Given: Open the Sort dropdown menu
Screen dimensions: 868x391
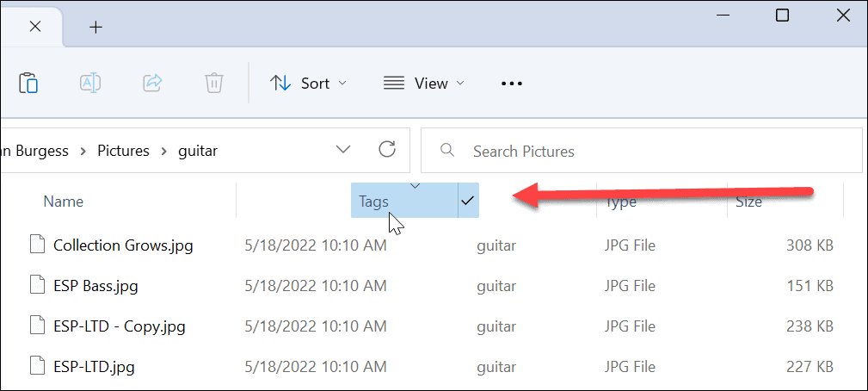Looking at the screenshot, I should pyautogui.click(x=308, y=84).
